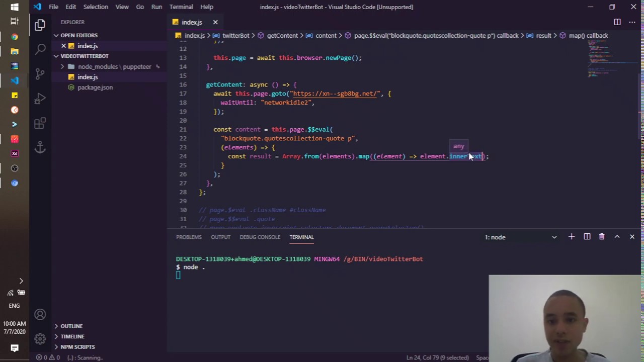Viewport: 644px width, 362px height.
Task: Click the code minimap overview
Action: coord(612,58)
